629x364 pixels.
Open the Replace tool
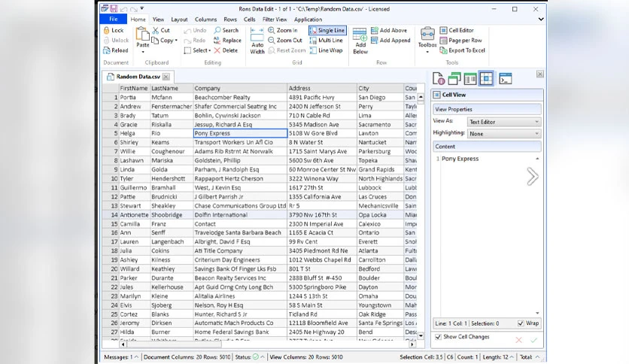227,40
